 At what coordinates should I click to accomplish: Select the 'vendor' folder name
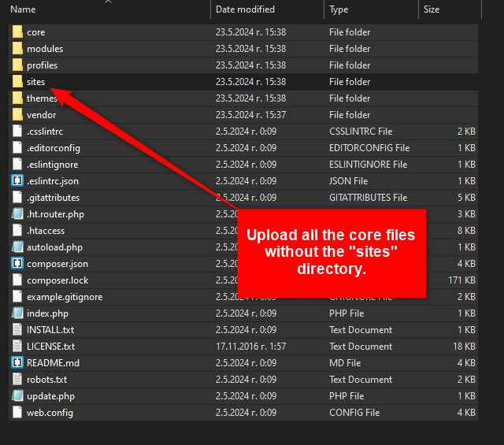(x=41, y=115)
